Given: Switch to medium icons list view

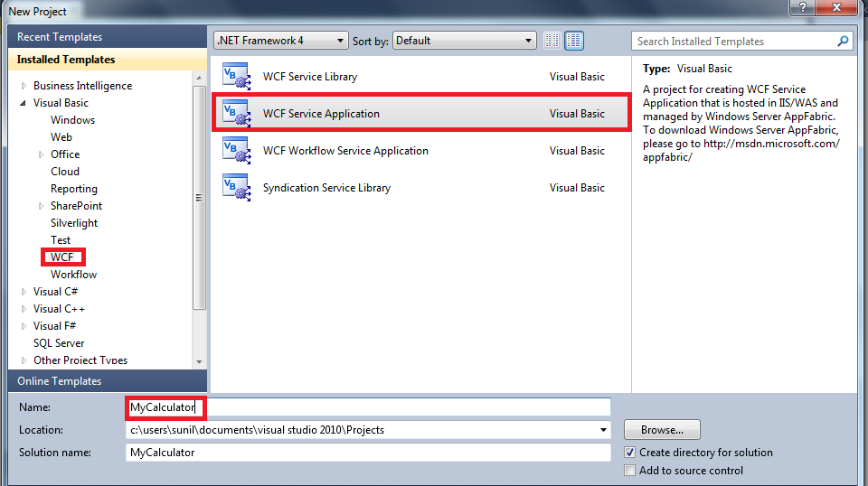Looking at the screenshot, I should pyautogui.click(x=574, y=41).
